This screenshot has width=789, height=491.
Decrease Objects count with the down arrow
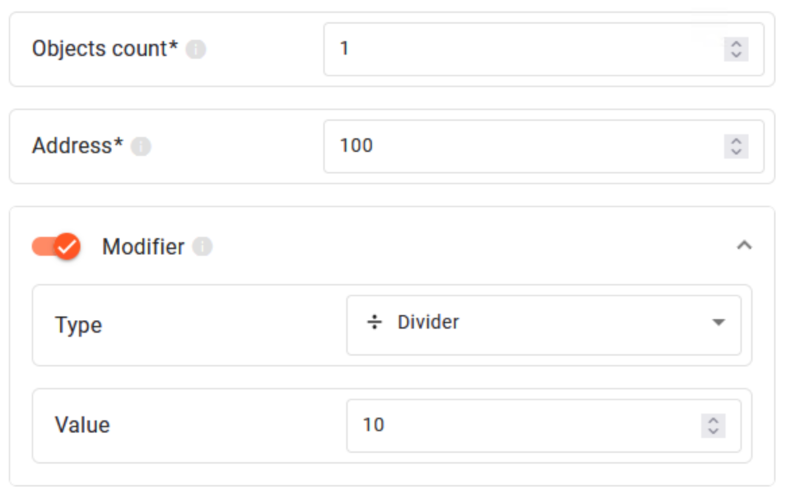[736, 54]
